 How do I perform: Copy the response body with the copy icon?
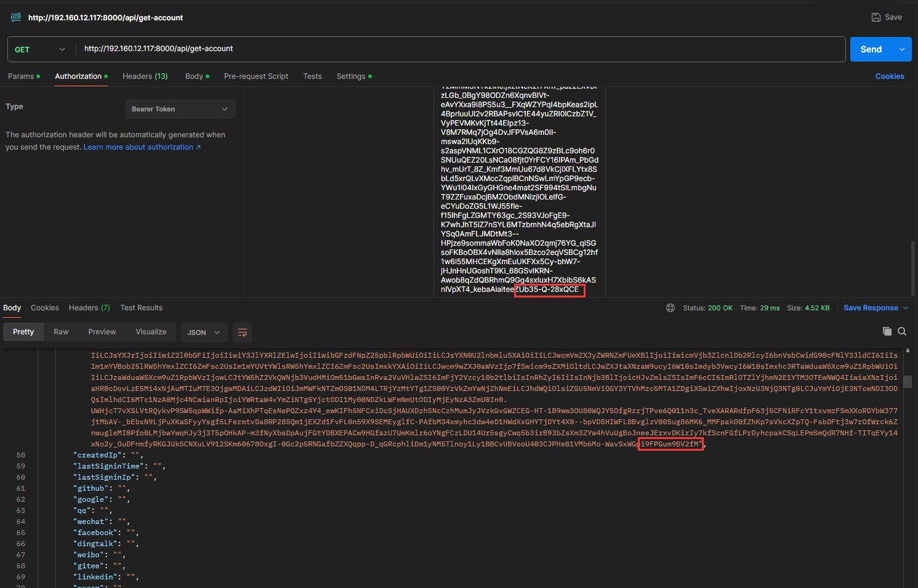point(887,331)
